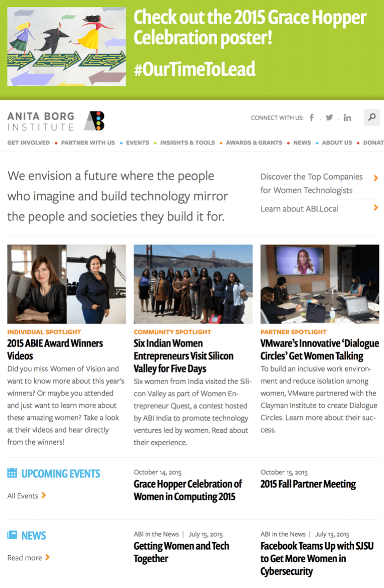Click arrow beside Top Companies link

376,178
